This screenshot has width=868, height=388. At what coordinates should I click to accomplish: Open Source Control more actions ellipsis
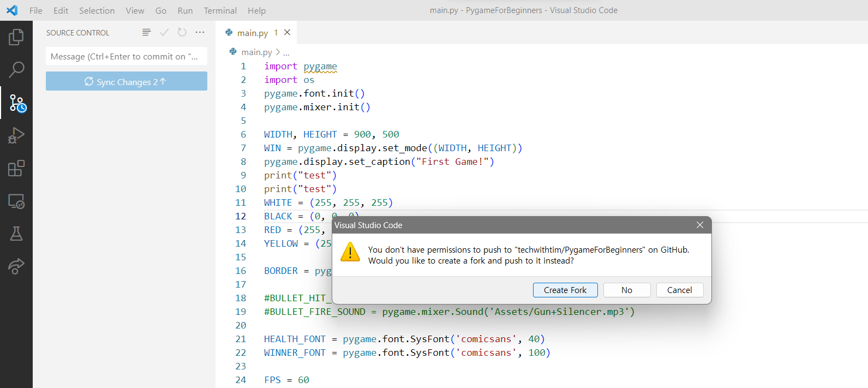coord(200,32)
